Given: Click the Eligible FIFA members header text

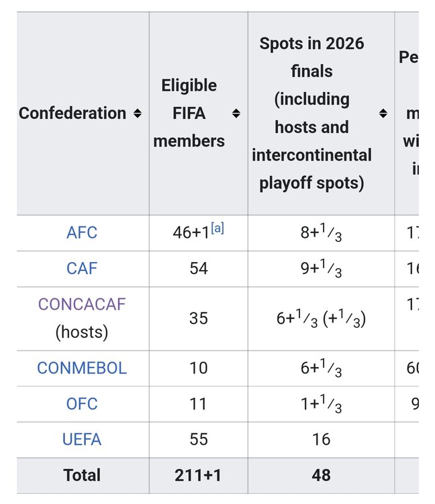Looking at the screenshot, I should click(x=189, y=114).
